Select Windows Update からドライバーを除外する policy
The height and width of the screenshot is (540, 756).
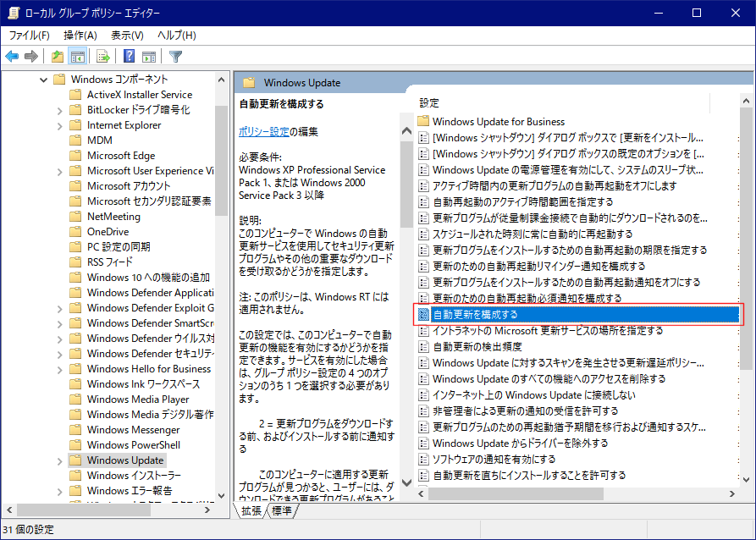[x=521, y=444]
